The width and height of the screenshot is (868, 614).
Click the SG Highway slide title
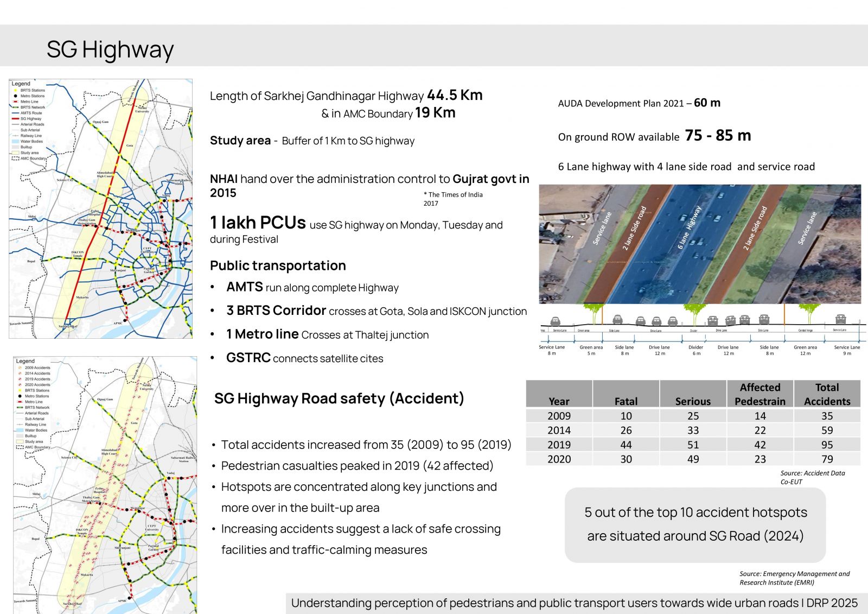click(x=110, y=49)
